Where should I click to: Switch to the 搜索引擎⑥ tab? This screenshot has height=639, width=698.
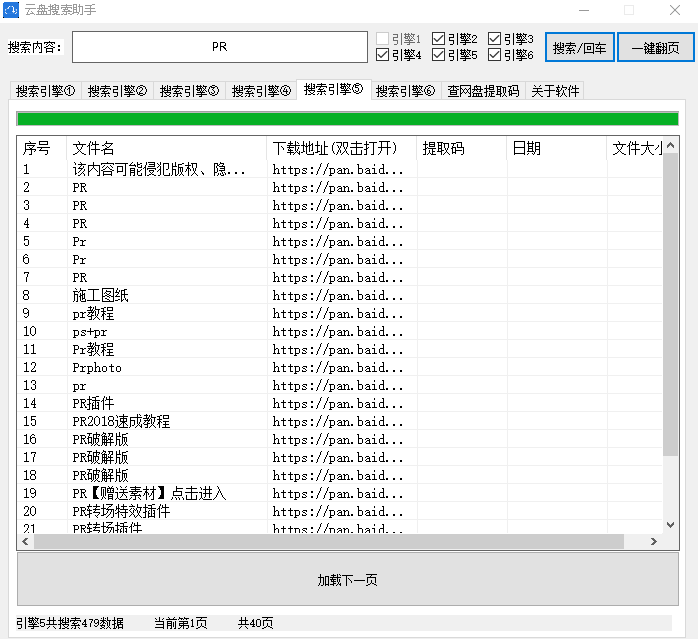[406, 91]
